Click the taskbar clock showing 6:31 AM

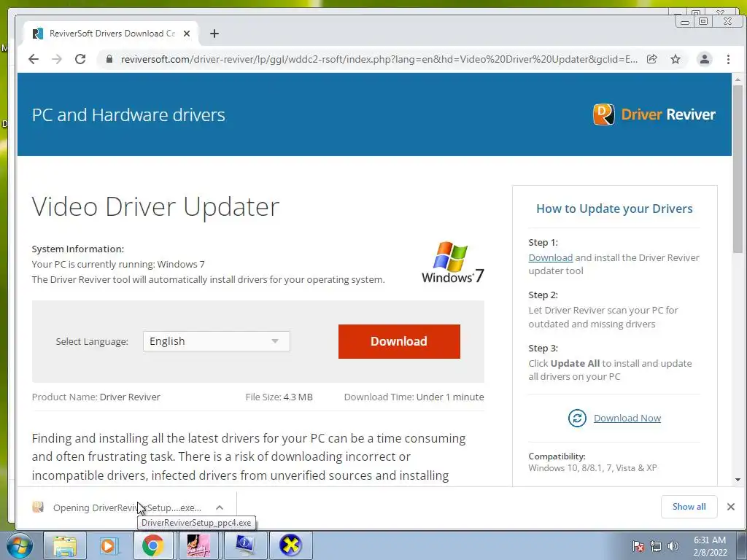click(710, 546)
